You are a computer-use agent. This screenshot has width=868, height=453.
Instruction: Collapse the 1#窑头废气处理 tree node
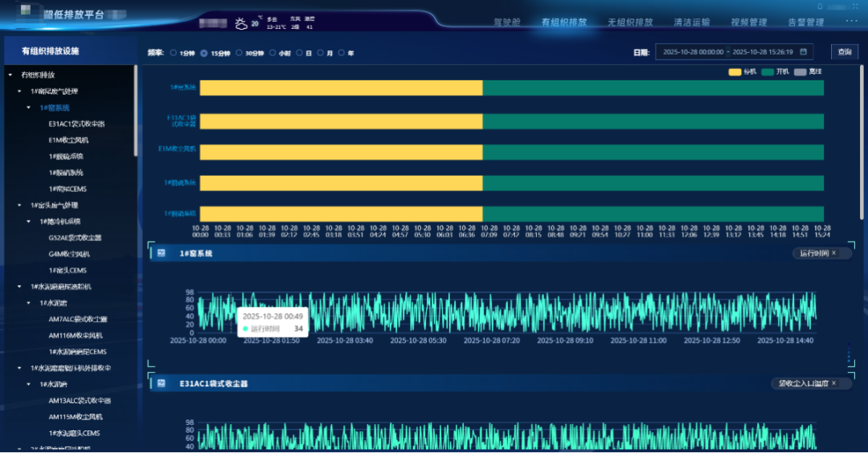(20, 206)
